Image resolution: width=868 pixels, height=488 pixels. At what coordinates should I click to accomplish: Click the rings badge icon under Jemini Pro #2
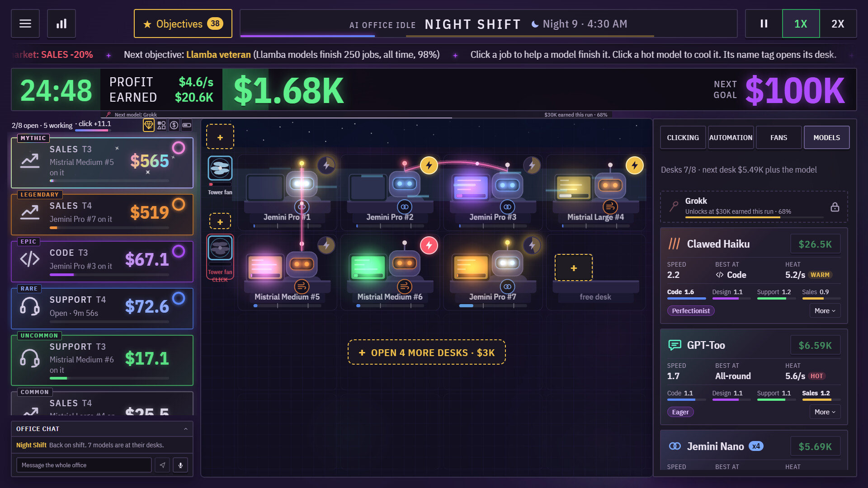404,206
